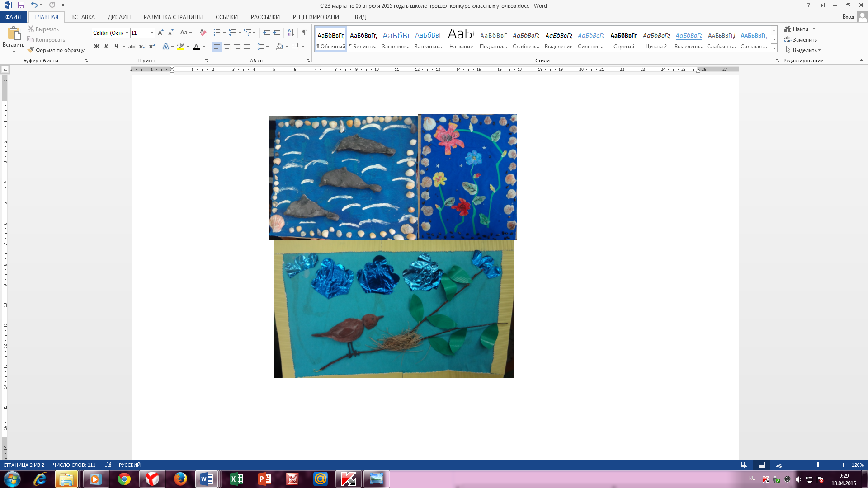Click the clear formatting eraser icon
The height and width of the screenshot is (488, 868).
point(203,33)
